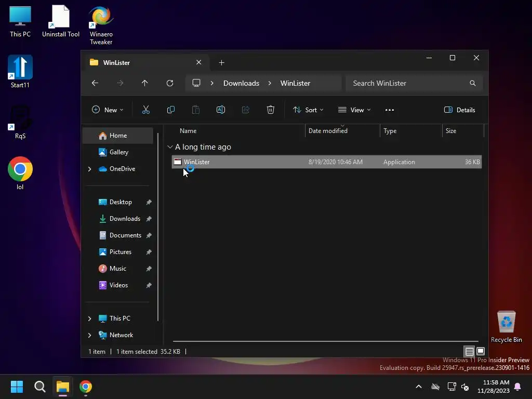Select Home in navigation pane
Screen dimensions: 532x399
coord(118,136)
